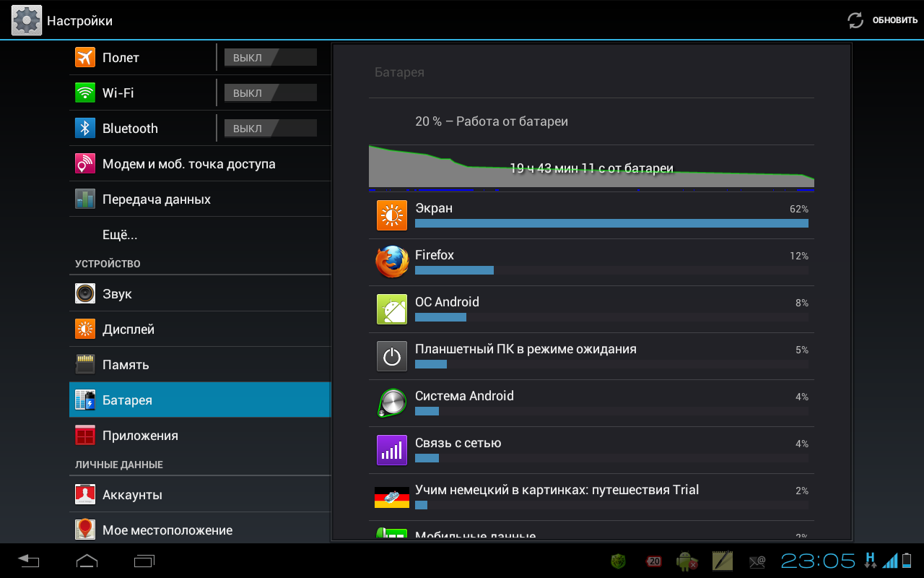Viewport: 924px width, 578px height.
Task: Tap the speaker icon beside Звук
Action: 85,293
